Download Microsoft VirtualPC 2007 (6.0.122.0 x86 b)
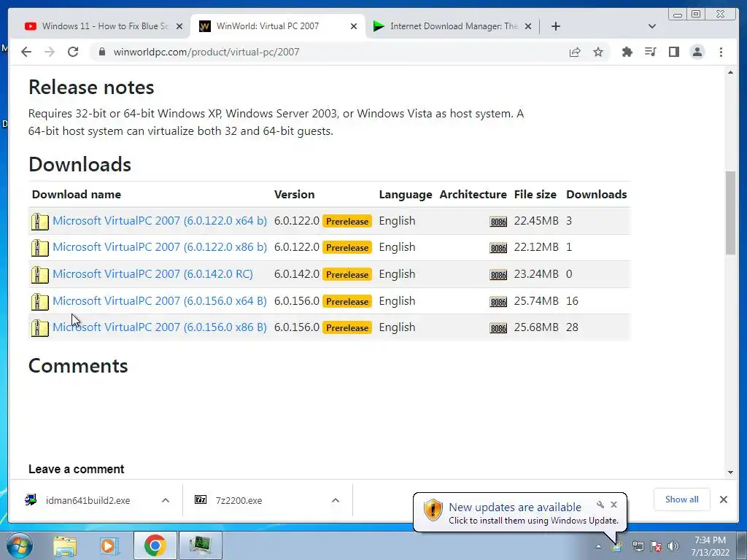 (160, 247)
